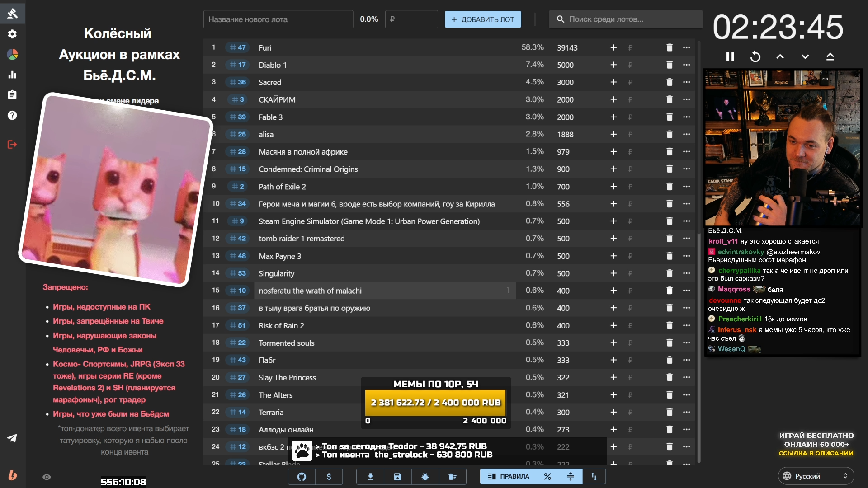The width and height of the screenshot is (868, 488).
Task: Focus the new lot ruble amount field
Action: [x=411, y=19]
